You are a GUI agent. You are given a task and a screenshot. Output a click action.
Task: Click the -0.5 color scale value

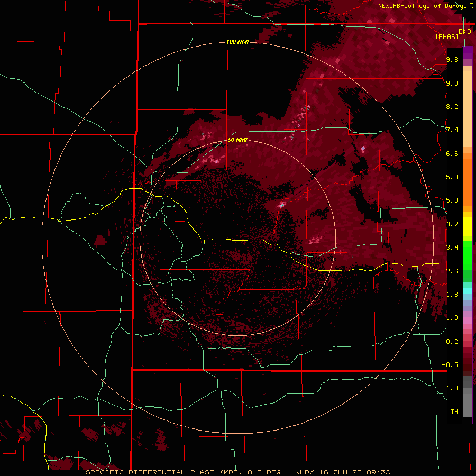point(450,365)
